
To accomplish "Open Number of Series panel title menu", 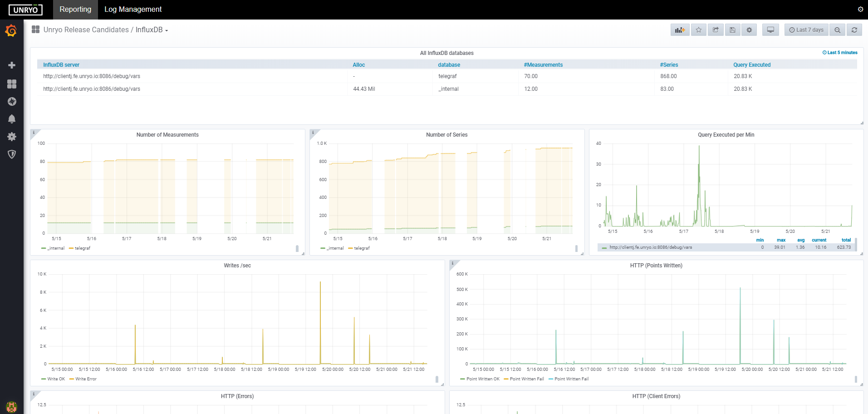I will 446,135.
